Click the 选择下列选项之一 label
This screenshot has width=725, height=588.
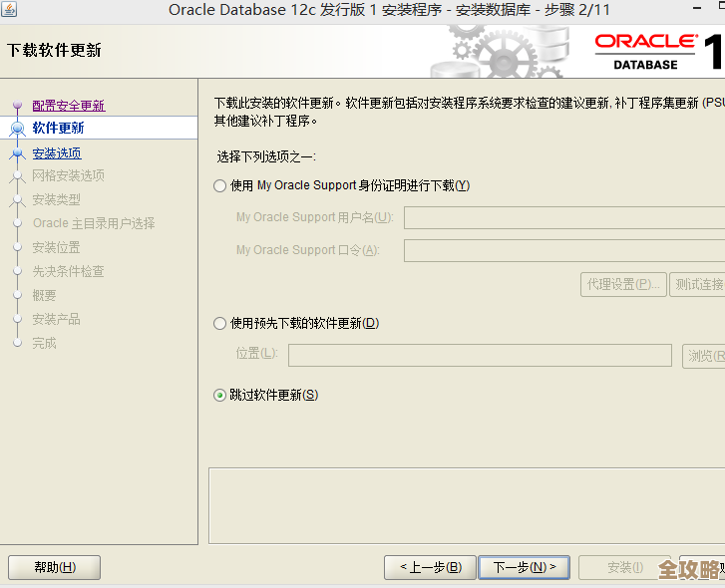point(266,157)
